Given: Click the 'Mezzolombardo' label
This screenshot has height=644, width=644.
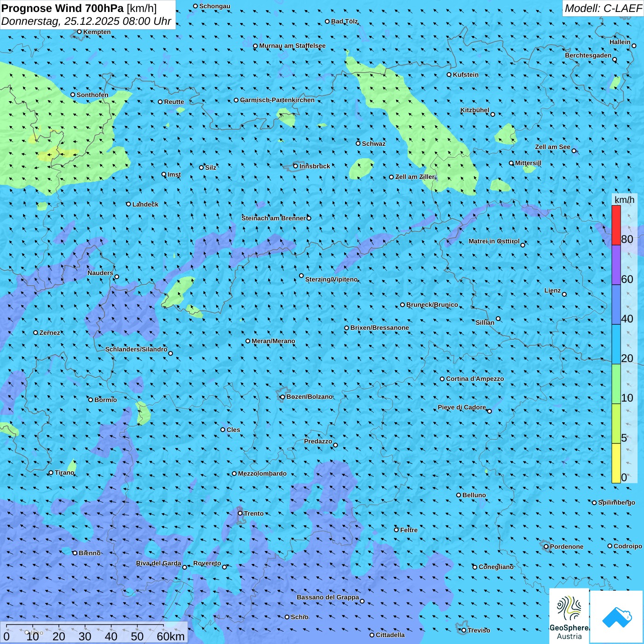Looking at the screenshot, I should point(262,473).
